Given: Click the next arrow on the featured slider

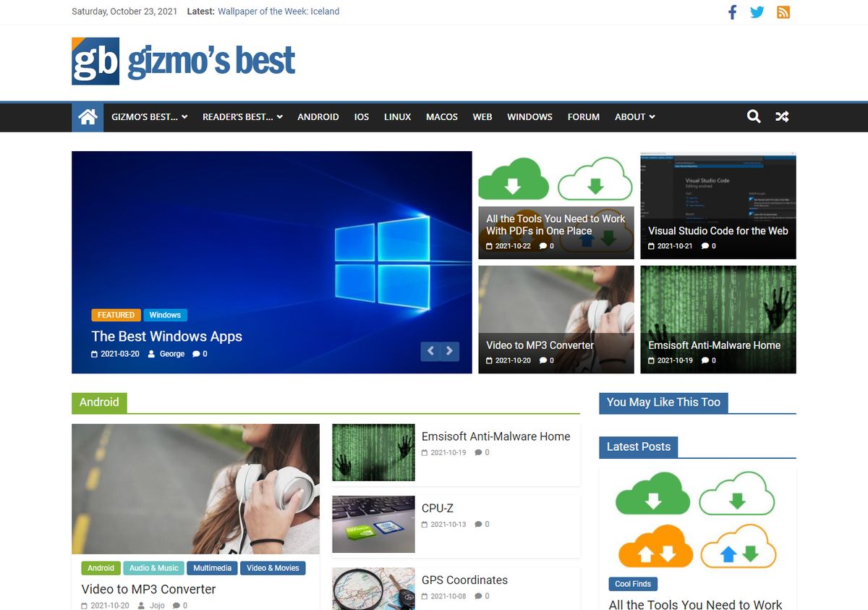Looking at the screenshot, I should (449, 350).
